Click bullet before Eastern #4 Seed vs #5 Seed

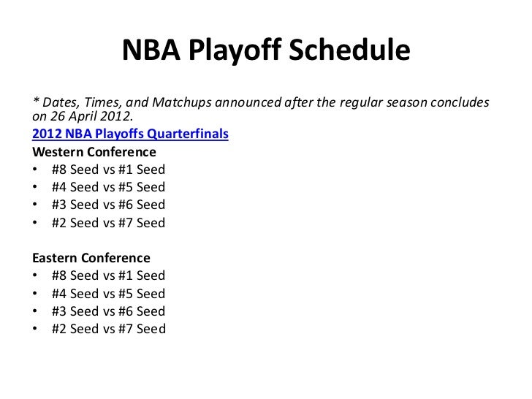(34, 293)
